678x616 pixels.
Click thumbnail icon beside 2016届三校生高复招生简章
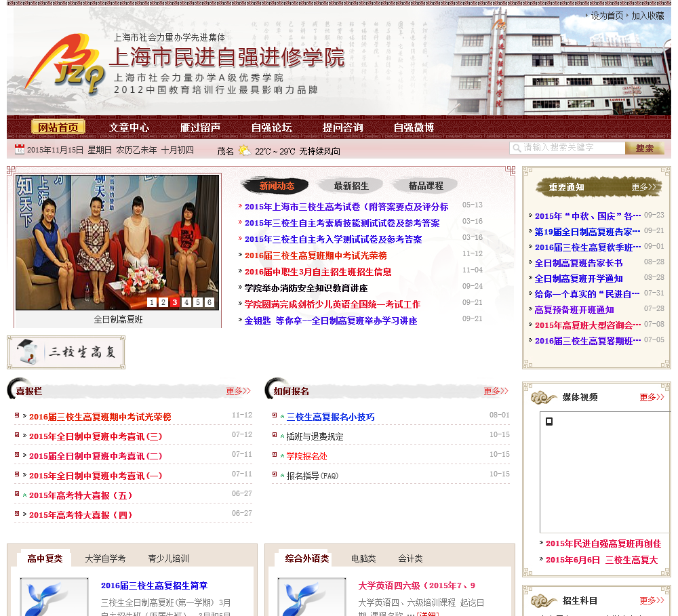click(54, 596)
